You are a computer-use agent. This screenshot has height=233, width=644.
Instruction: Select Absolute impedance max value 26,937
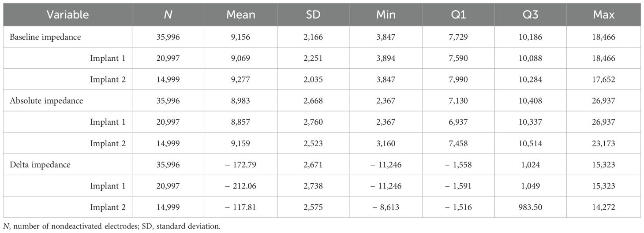(603, 101)
